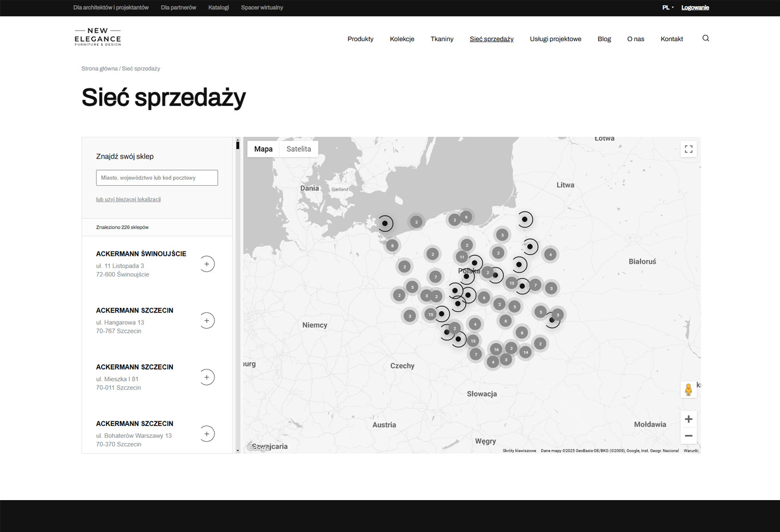780x532 pixels.
Task: Go to the Kolekcje menu item
Action: (402, 39)
